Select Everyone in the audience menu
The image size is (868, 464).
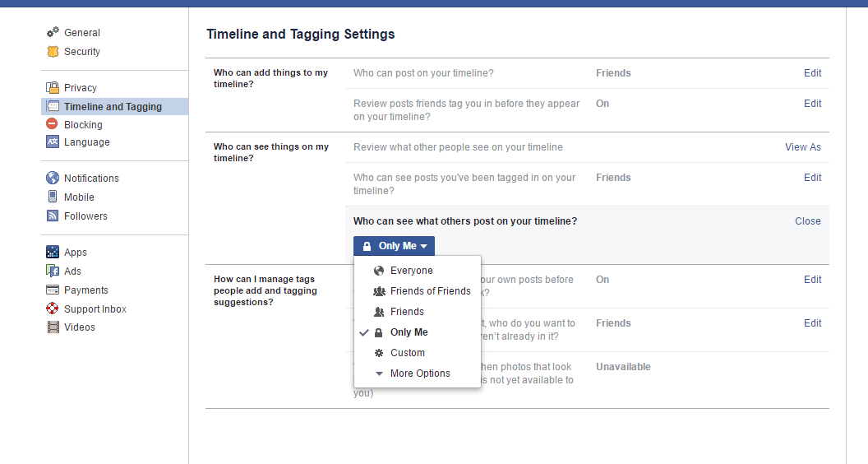411,271
